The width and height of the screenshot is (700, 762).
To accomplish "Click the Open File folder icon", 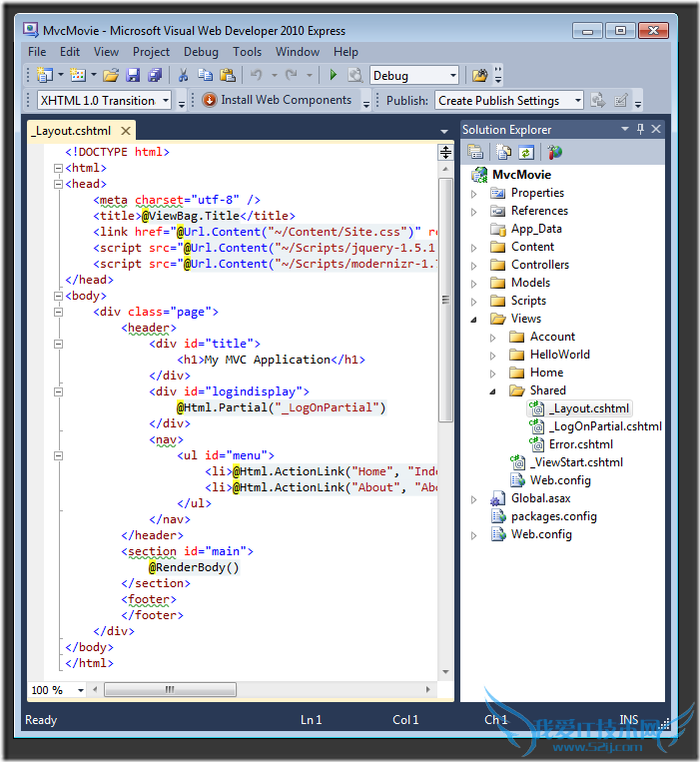I will pyautogui.click(x=111, y=75).
